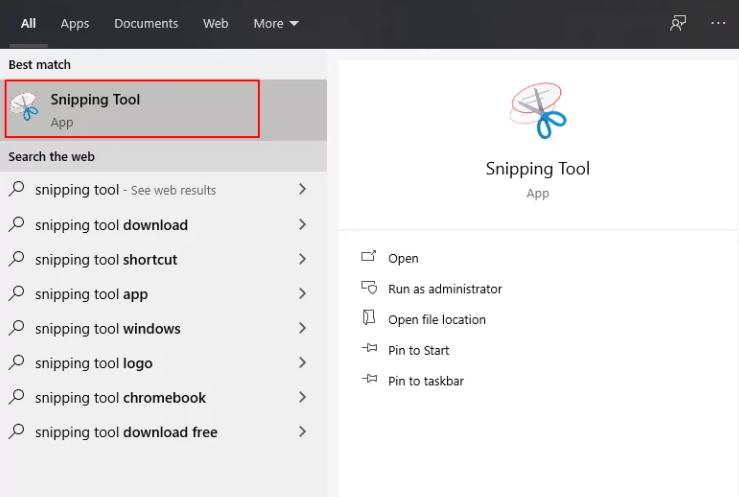Click the Run as administrator shield icon

(x=369, y=287)
